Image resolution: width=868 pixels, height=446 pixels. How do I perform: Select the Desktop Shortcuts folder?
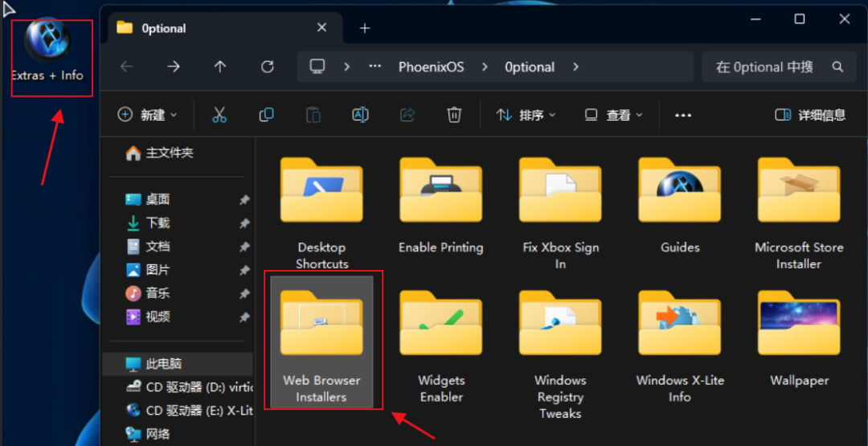pos(321,212)
